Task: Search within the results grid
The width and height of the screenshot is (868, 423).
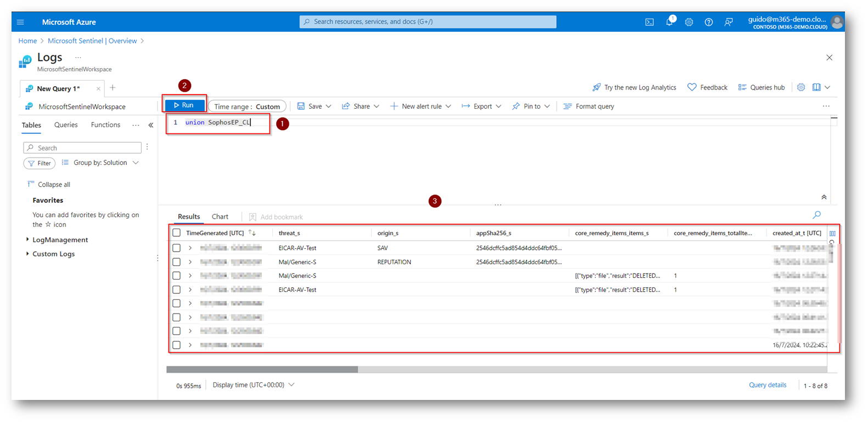Action: [x=817, y=215]
